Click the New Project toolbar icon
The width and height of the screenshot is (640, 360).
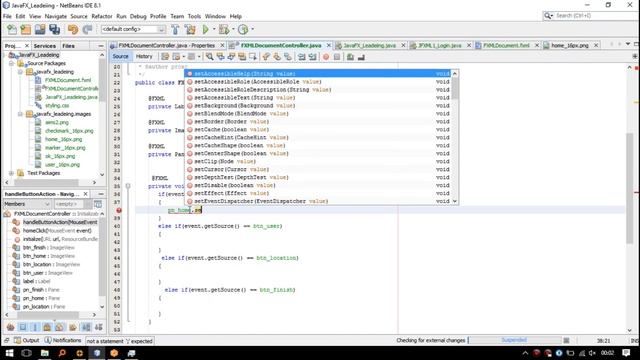[26, 29]
